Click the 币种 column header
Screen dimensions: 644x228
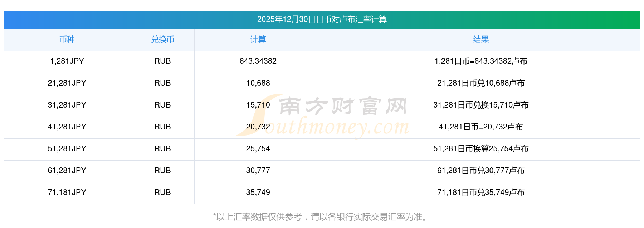(x=67, y=39)
